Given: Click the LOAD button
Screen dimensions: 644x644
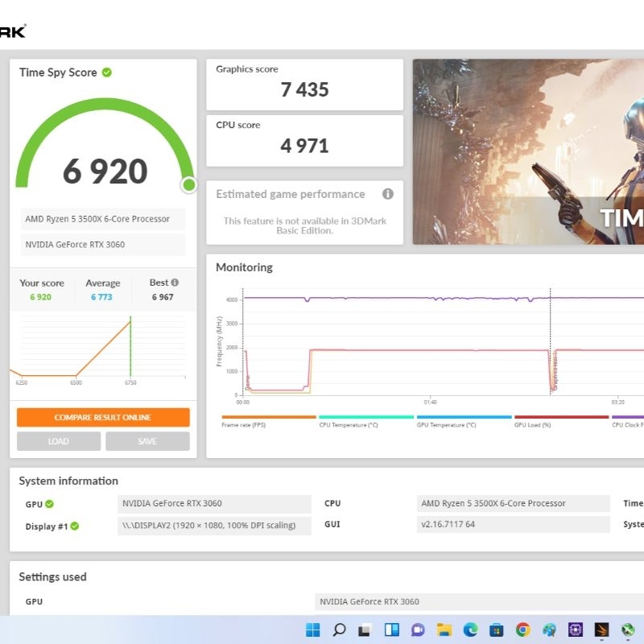Looking at the screenshot, I should coord(59,441).
